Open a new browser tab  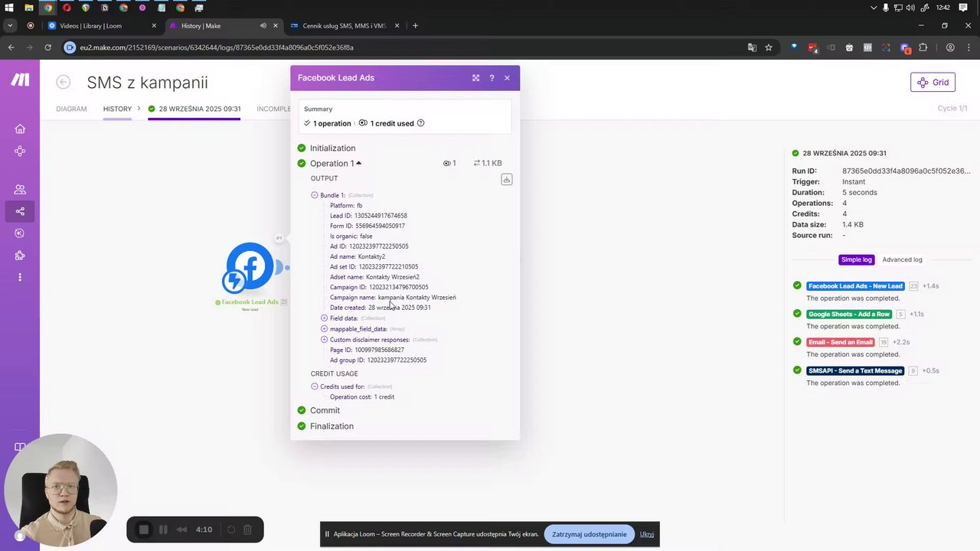tap(415, 25)
